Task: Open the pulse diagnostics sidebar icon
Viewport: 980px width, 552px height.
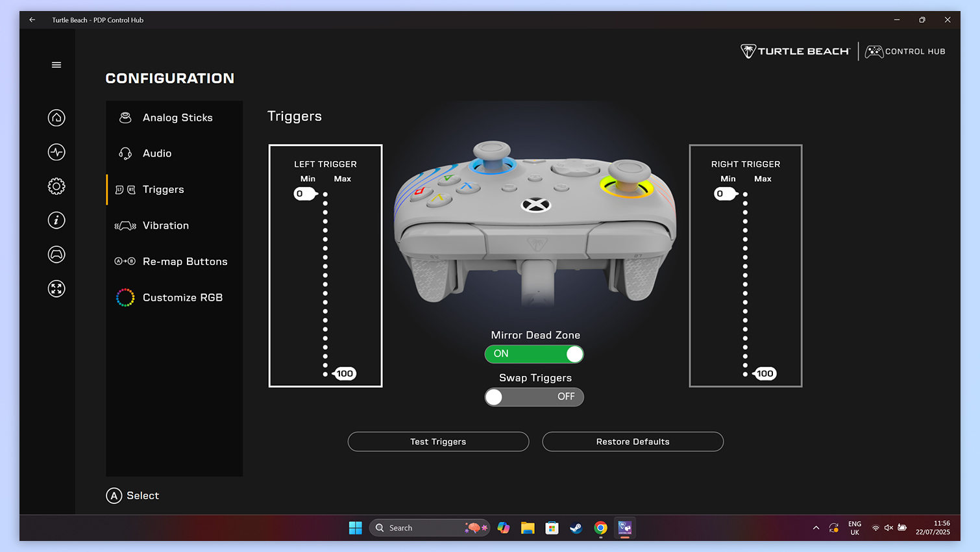Action: 56,152
